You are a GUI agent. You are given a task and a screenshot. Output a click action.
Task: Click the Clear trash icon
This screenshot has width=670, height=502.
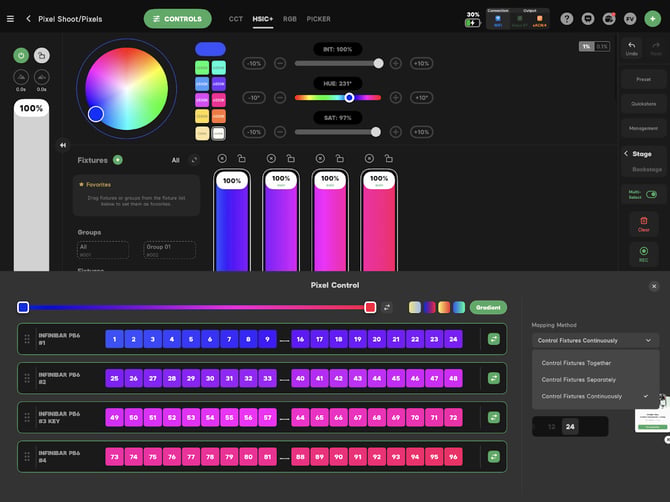pos(644,223)
